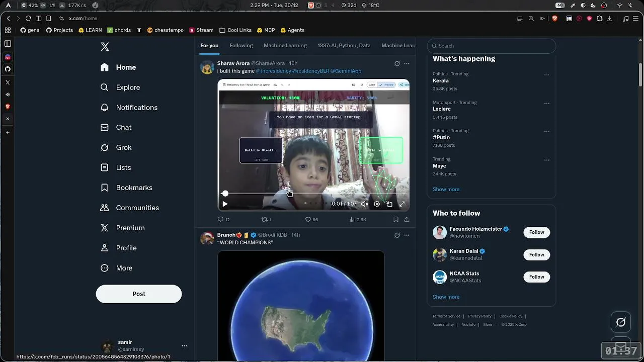Click Show more under Who to follow
The image size is (644, 362).
pos(446,297)
